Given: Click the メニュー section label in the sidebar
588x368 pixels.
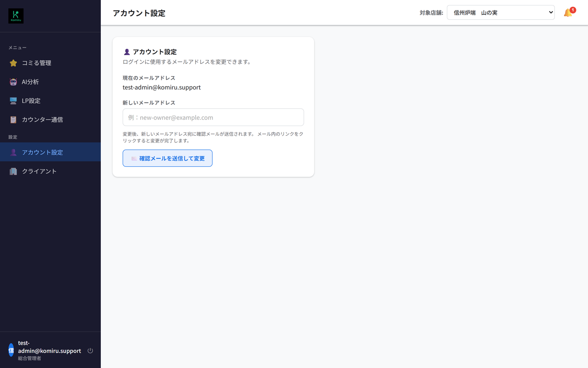Looking at the screenshot, I should (18, 48).
